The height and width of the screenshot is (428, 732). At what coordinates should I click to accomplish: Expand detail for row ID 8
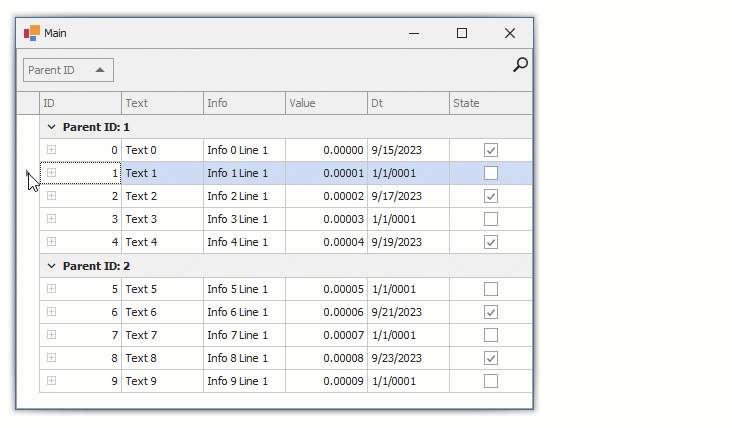tap(51, 358)
